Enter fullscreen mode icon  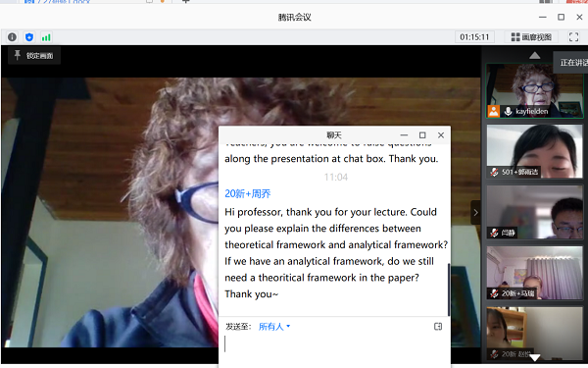tap(573, 37)
